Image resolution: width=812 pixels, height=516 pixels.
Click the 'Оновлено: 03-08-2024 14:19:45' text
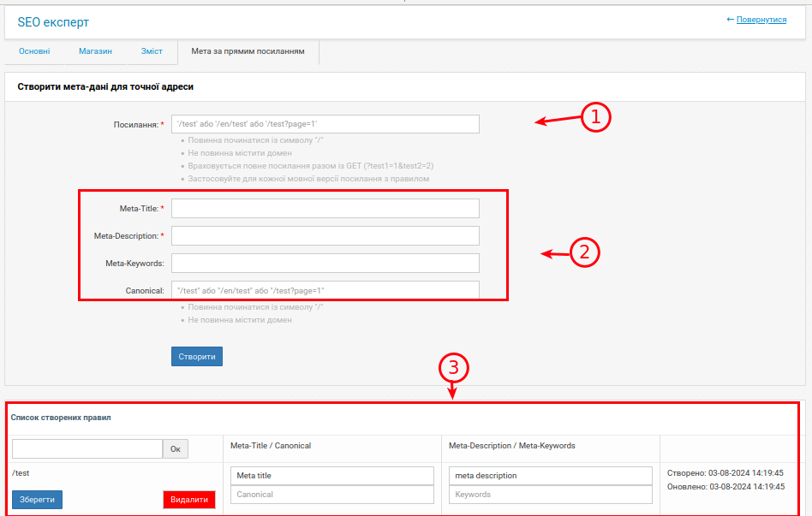coord(726,487)
